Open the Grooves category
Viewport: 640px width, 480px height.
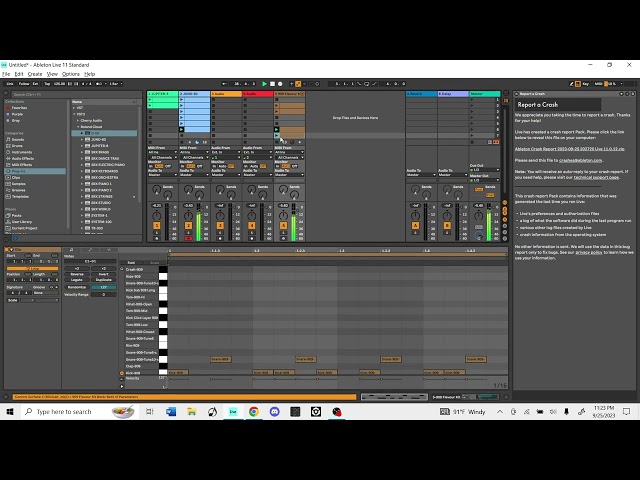point(18,190)
